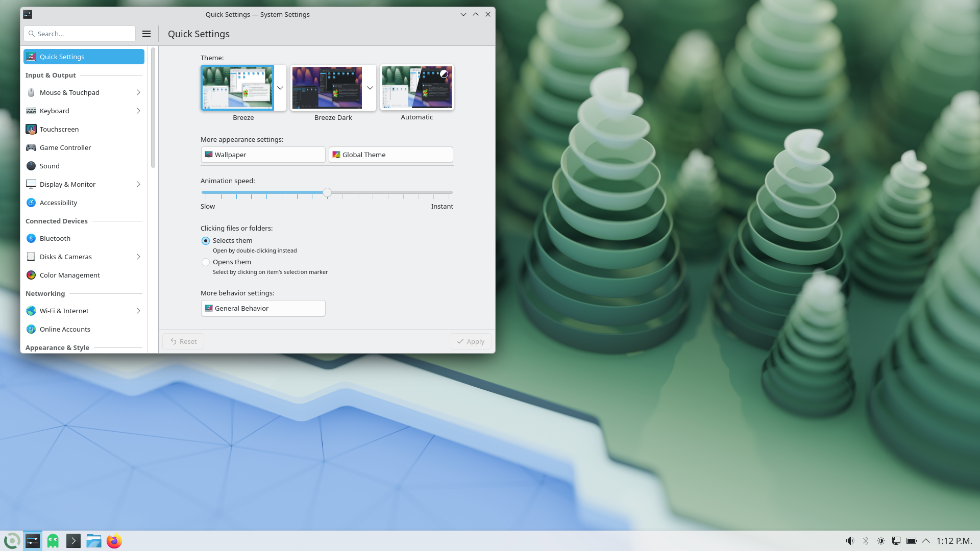Expand the Disks & Cameras category
The width and height of the screenshot is (980, 551).
click(138, 257)
